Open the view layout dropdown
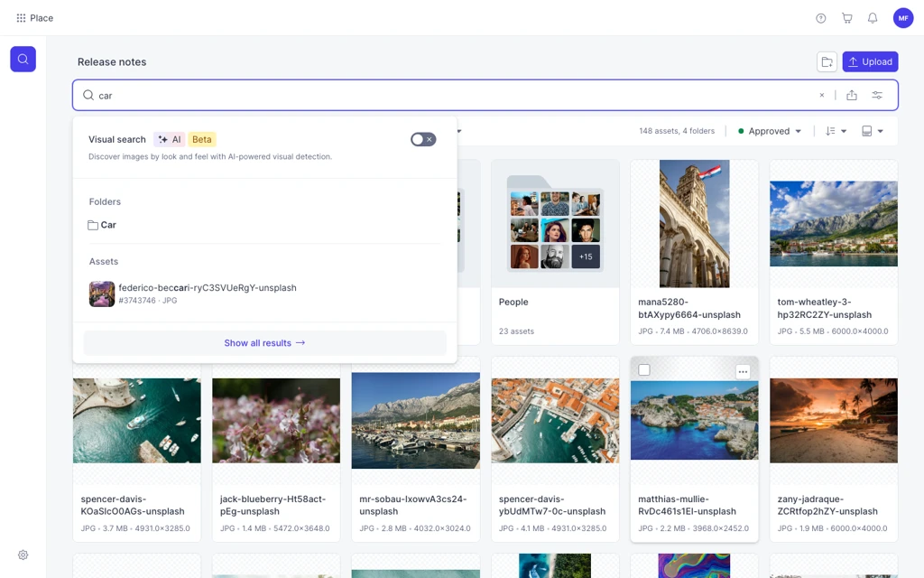Image resolution: width=924 pixels, height=578 pixels. tap(873, 132)
